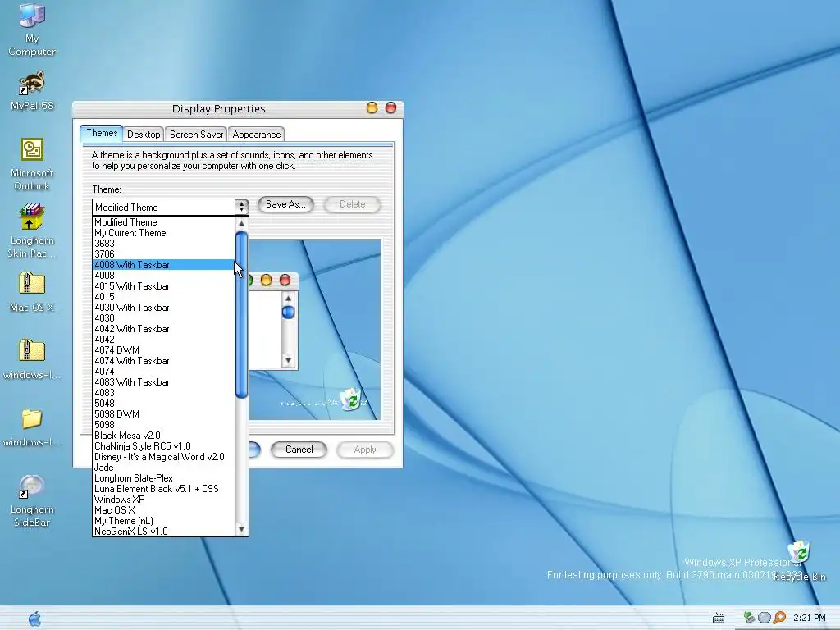Pick the plain 5098 theme
840x630 pixels.
[164, 425]
